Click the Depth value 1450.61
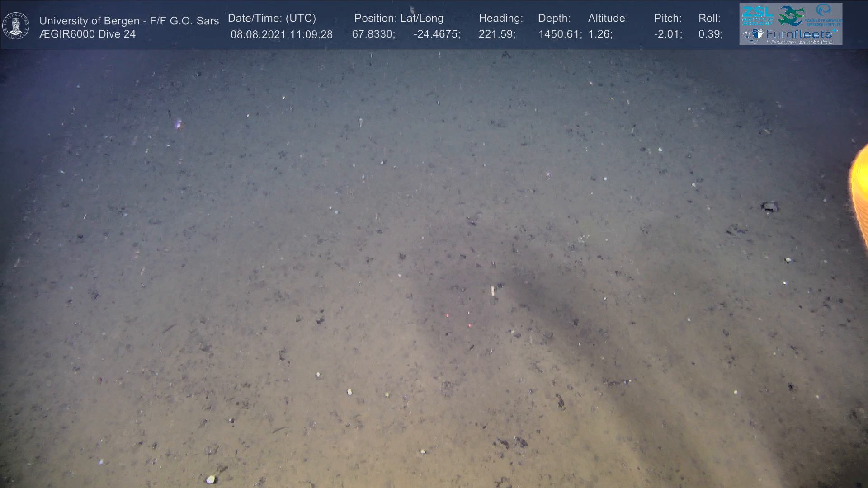The height and width of the screenshot is (488, 868). pyautogui.click(x=560, y=34)
